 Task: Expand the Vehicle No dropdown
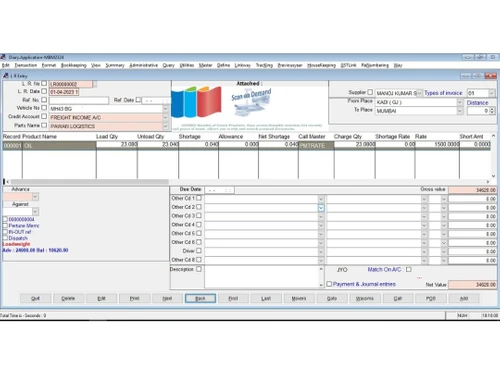[165, 109]
